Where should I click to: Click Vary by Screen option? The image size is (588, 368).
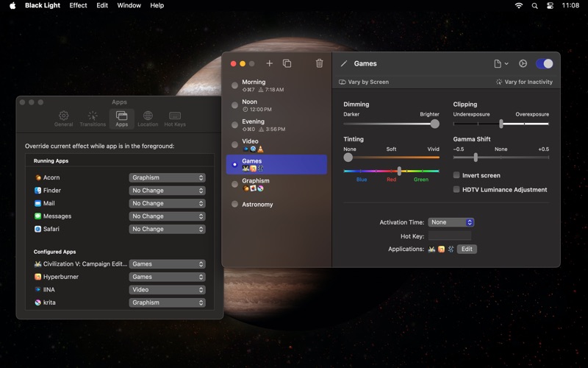[x=364, y=82]
